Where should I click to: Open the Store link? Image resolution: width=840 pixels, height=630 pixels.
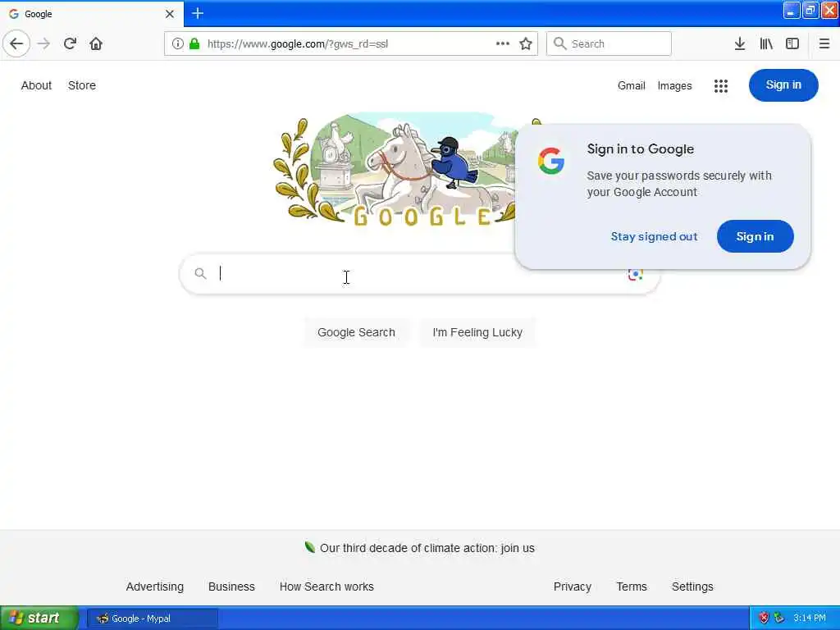pos(82,85)
